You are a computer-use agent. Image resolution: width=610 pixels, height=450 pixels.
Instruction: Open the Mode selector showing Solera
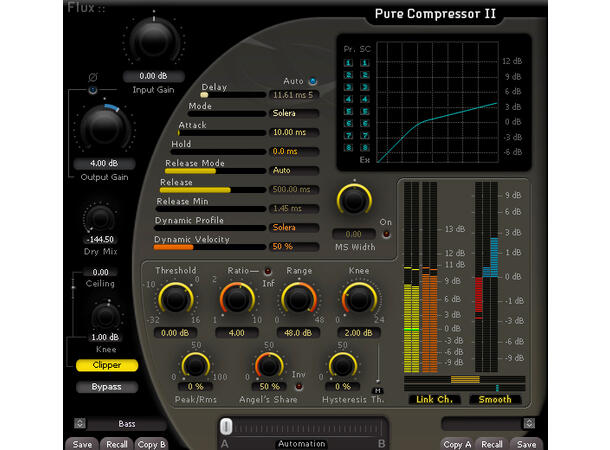294,113
